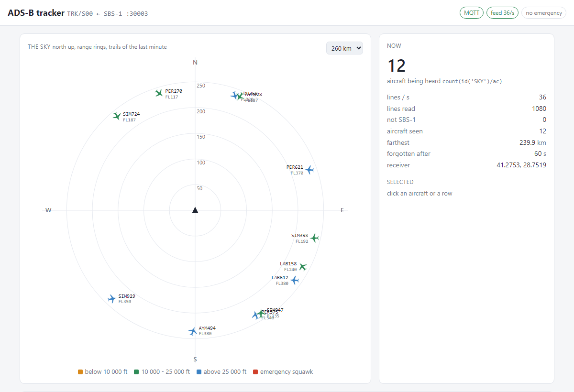Click the W compass label
The height and width of the screenshot is (392, 574).
(x=48, y=210)
